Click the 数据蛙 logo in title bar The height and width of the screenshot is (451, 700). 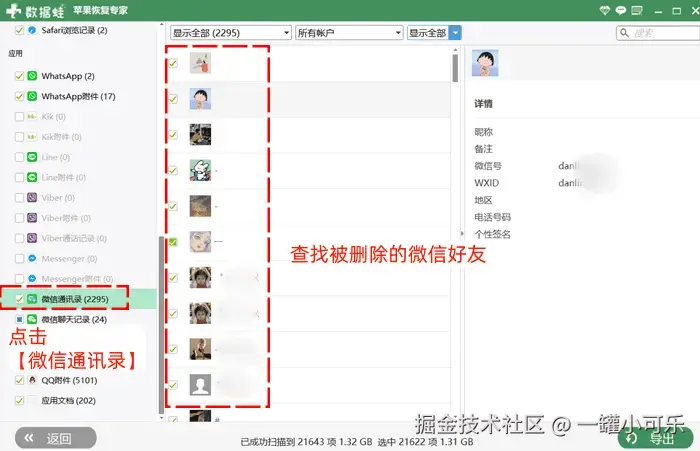coord(36,10)
